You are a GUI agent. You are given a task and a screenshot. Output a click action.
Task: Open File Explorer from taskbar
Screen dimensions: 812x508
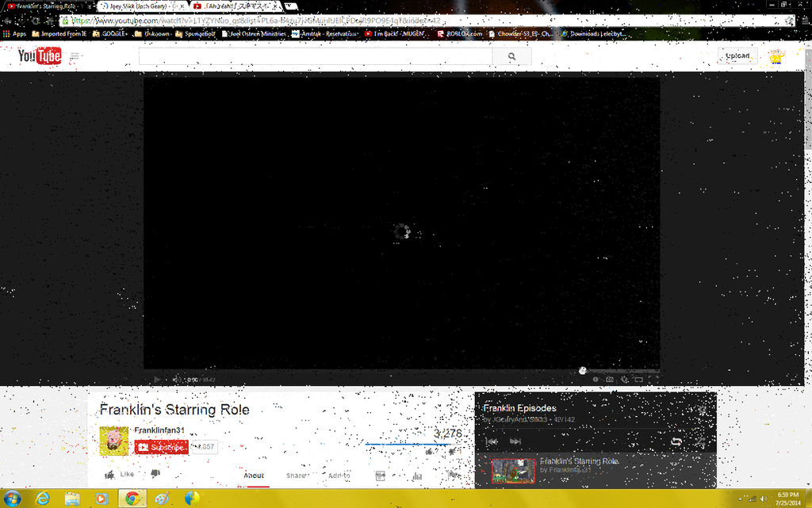coord(72,498)
